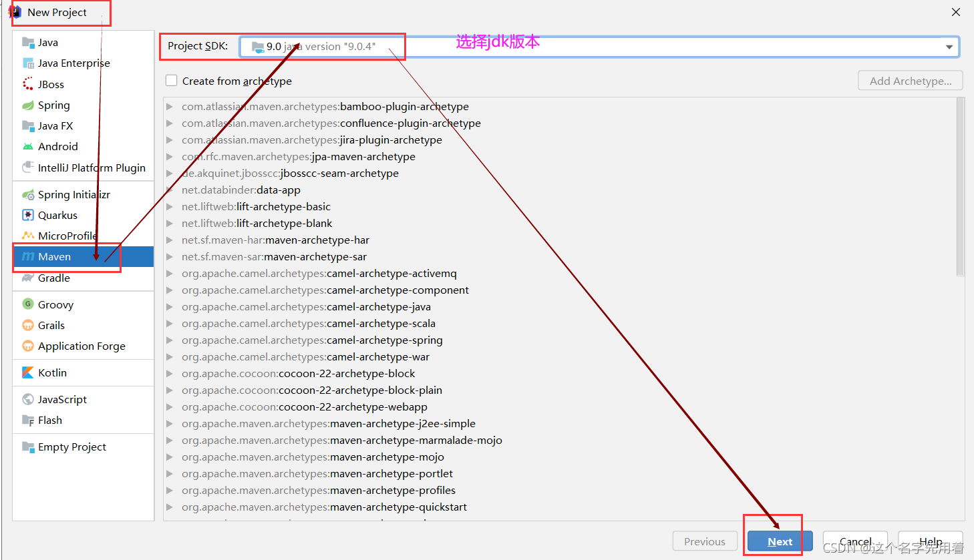Select Kotlin project type label
The width and height of the screenshot is (974, 560).
(x=52, y=372)
